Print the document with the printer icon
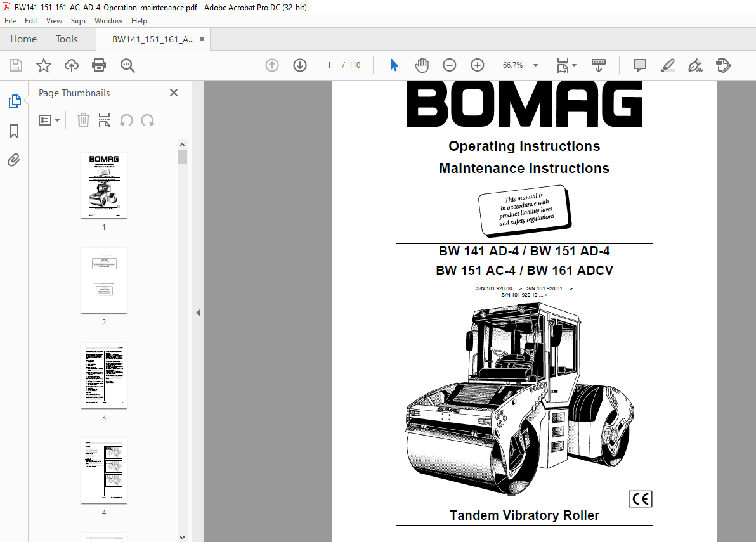 pyautogui.click(x=99, y=65)
